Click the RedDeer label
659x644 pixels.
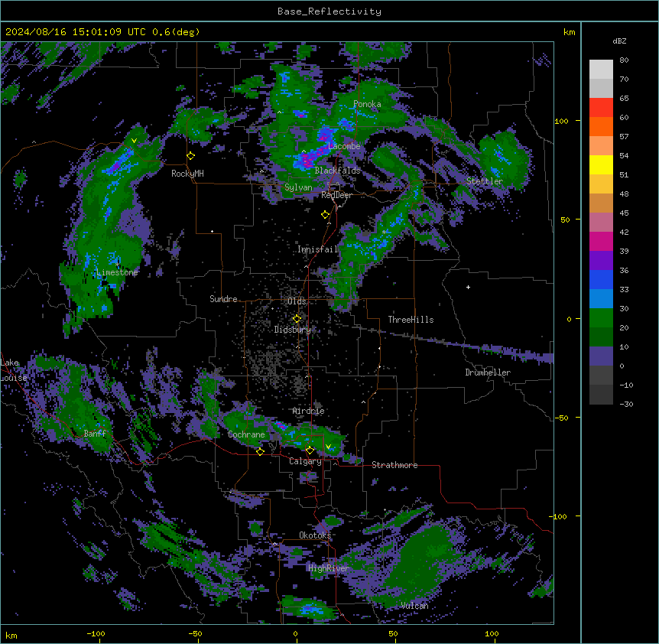coord(336,195)
